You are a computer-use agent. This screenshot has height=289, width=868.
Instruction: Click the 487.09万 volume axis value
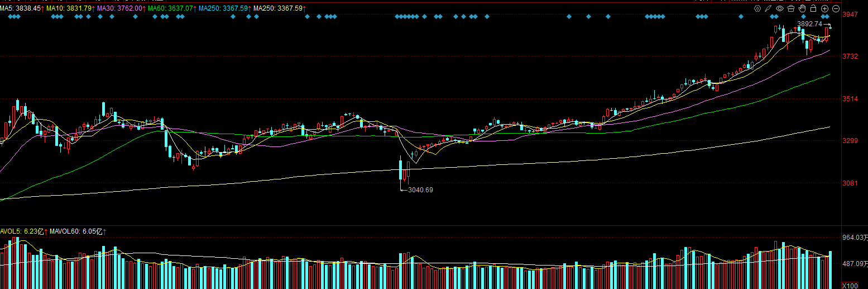point(855,264)
